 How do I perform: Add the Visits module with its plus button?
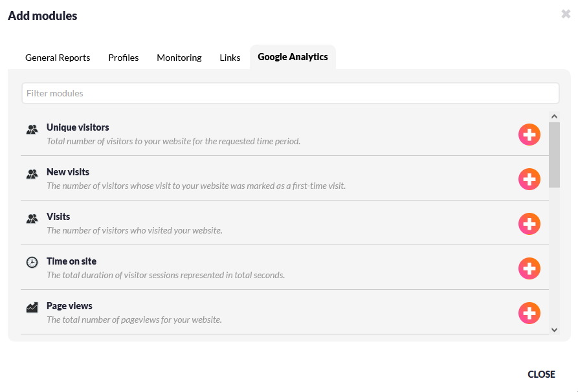click(x=529, y=224)
